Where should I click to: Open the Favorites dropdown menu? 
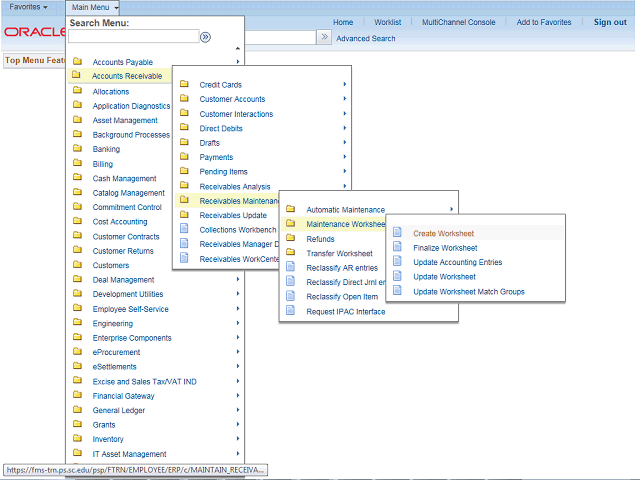coord(28,7)
